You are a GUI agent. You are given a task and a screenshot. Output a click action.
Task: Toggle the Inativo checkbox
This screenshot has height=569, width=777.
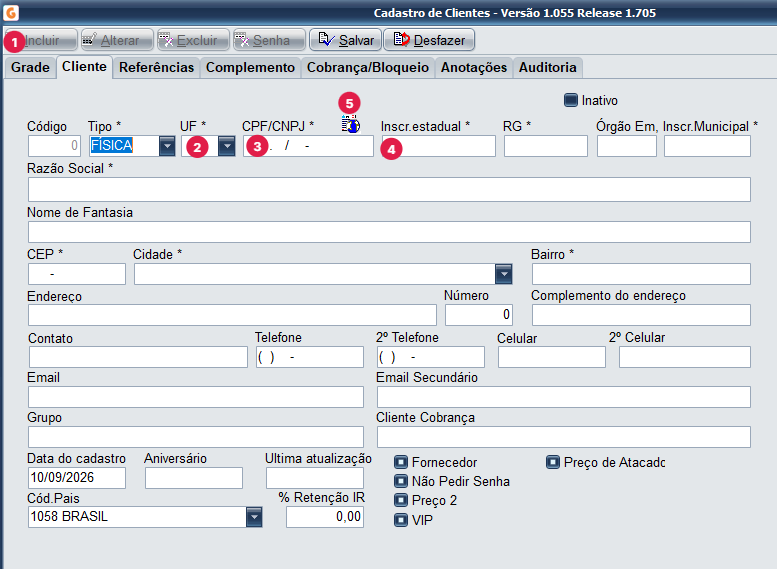coord(571,100)
